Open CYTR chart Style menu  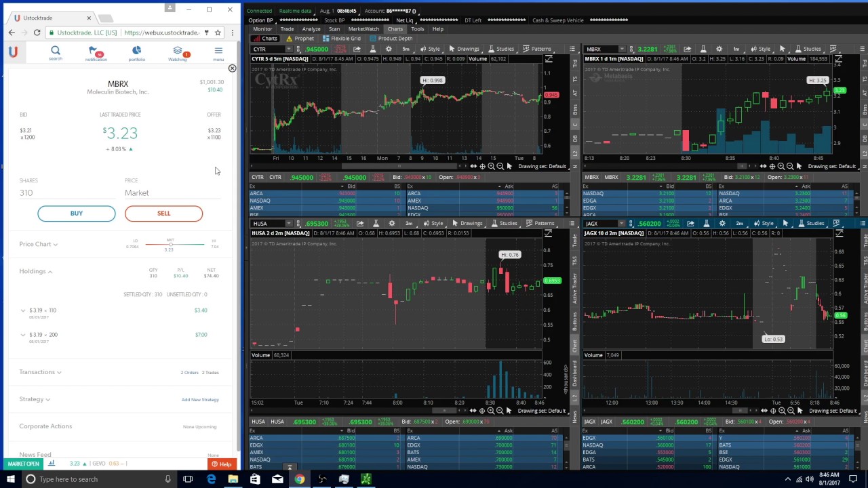click(x=429, y=49)
